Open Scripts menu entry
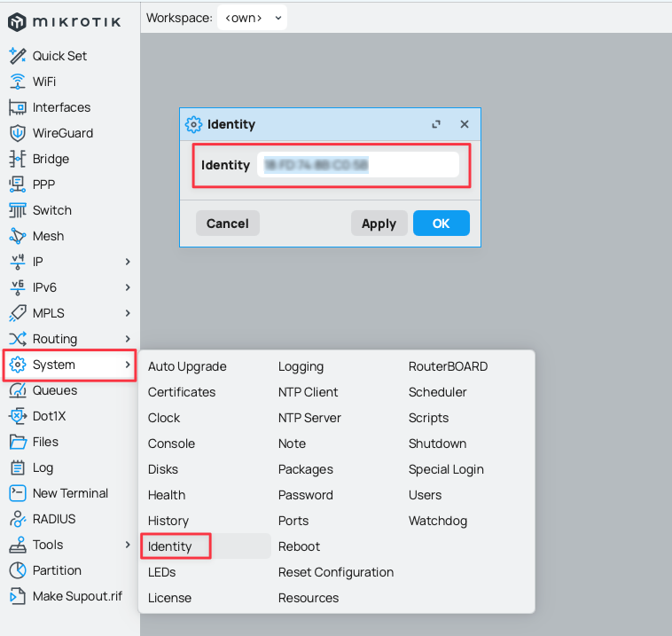Image resolution: width=672 pixels, height=636 pixels. point(428,418)
